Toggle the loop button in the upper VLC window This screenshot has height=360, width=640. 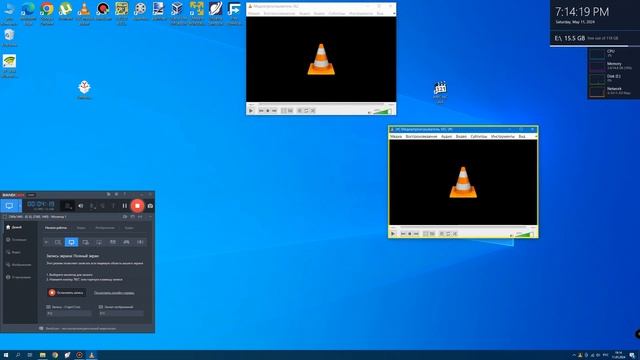[306, 111]
